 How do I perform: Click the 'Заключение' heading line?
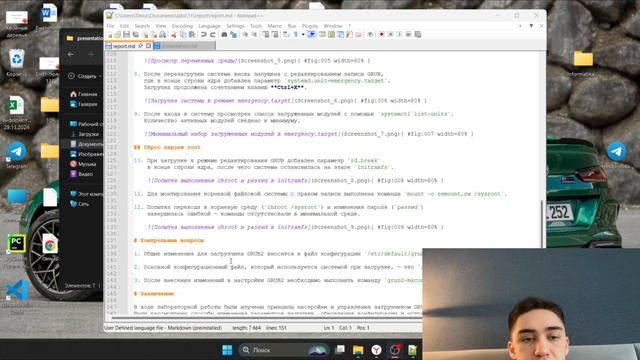pos(153,294)
